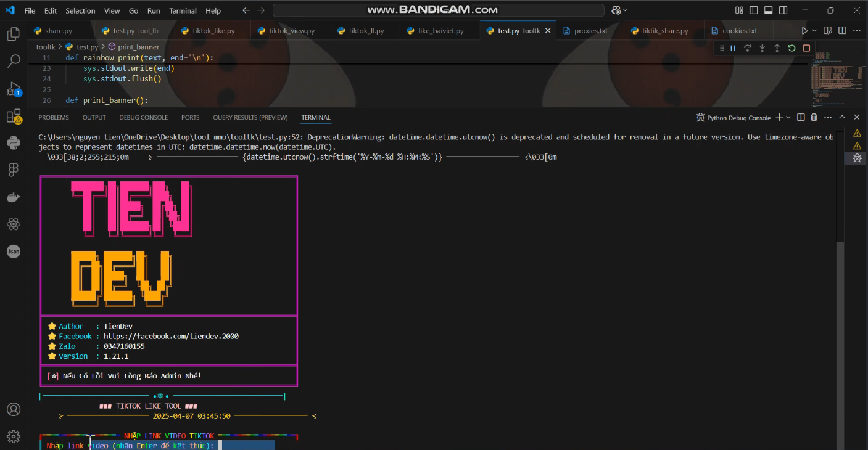Maximize panel size with the chevron
Screen dimensions: 868x450
coord(842,117)
